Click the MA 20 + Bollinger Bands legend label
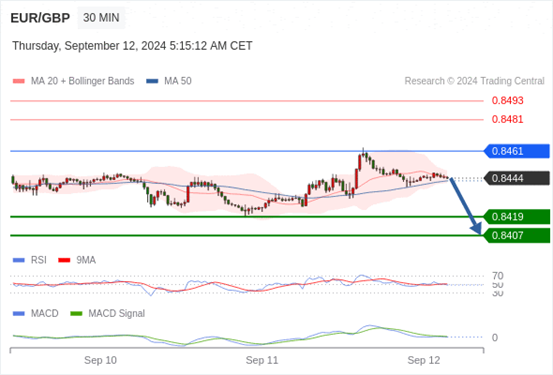 coord(83,81)
